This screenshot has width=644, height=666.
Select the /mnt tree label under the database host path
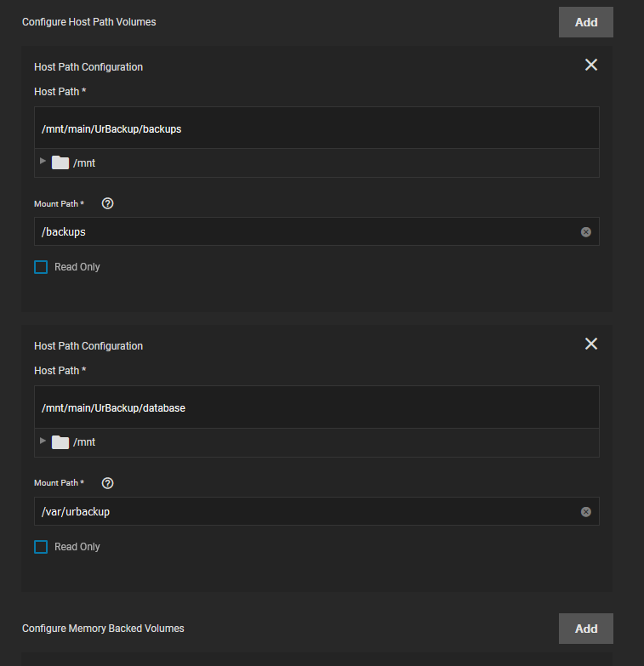pos(84,442)
